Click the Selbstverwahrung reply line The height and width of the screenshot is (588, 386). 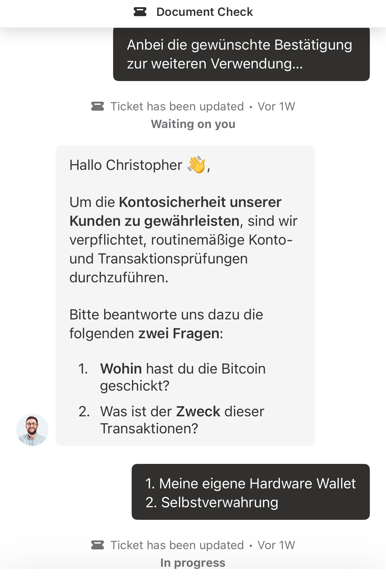click(212, 502)
